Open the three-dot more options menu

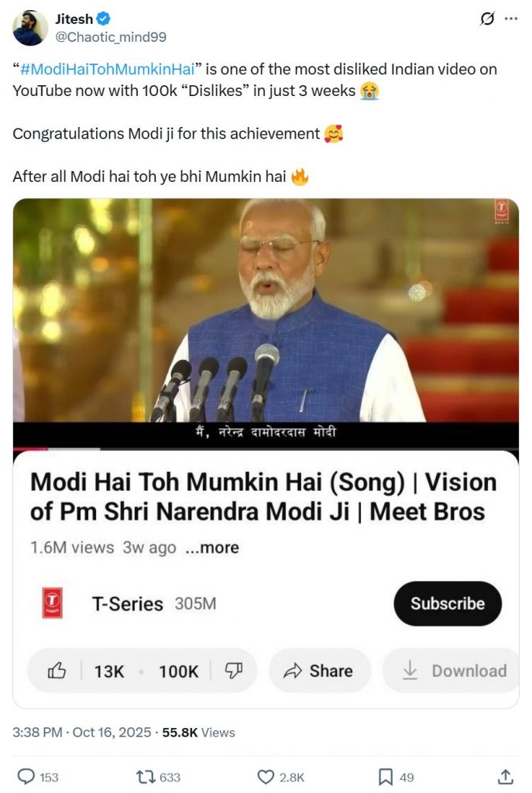point(510,19)
